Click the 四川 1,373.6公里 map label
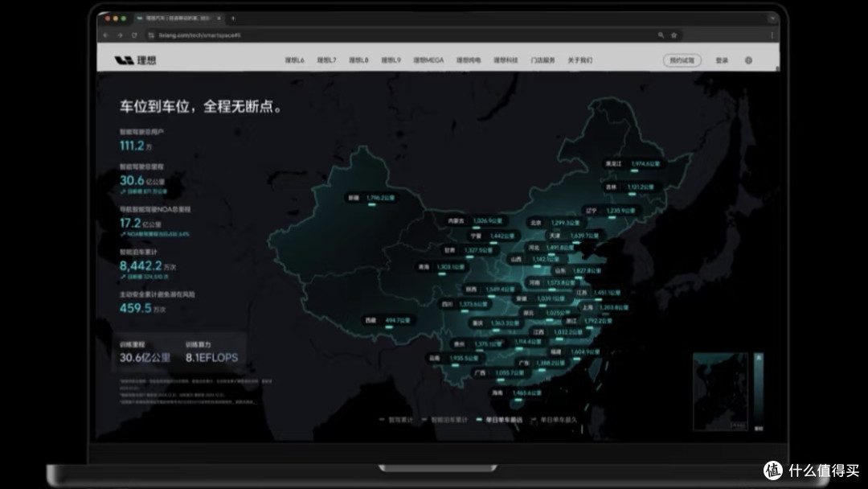868x489 pixels. coord(465,304)
